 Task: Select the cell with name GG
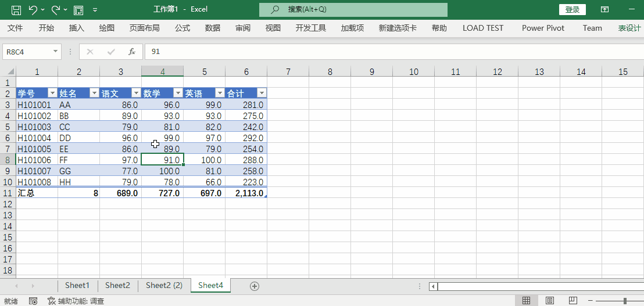79,171
